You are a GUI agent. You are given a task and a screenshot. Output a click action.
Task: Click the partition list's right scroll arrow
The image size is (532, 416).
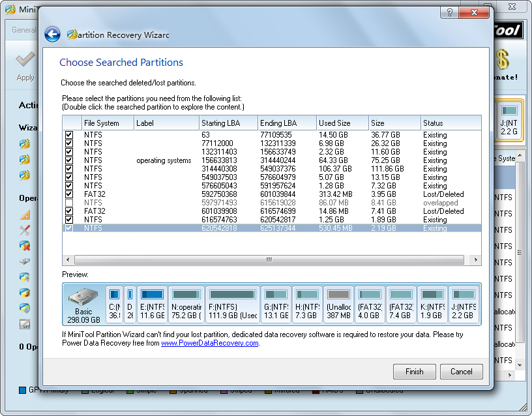click(x=476, y=260)
